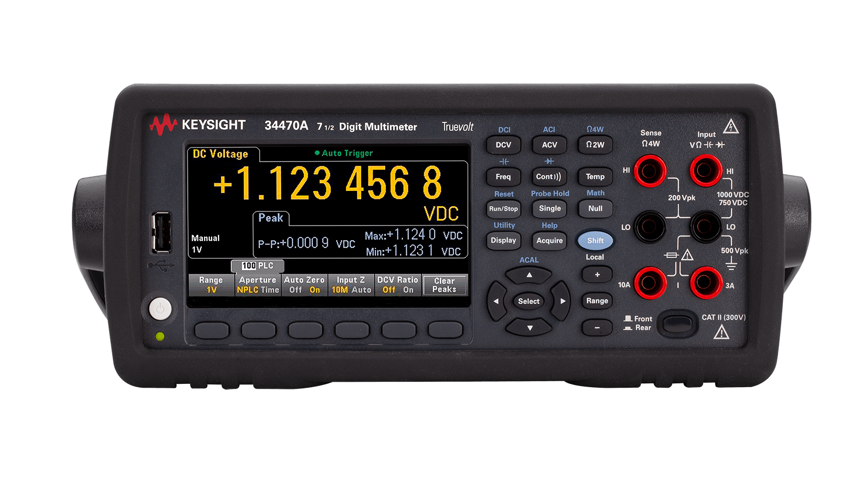Screen dimensions: 868x488
Task: Push the Single trigger button
Action: click(550, 209)
